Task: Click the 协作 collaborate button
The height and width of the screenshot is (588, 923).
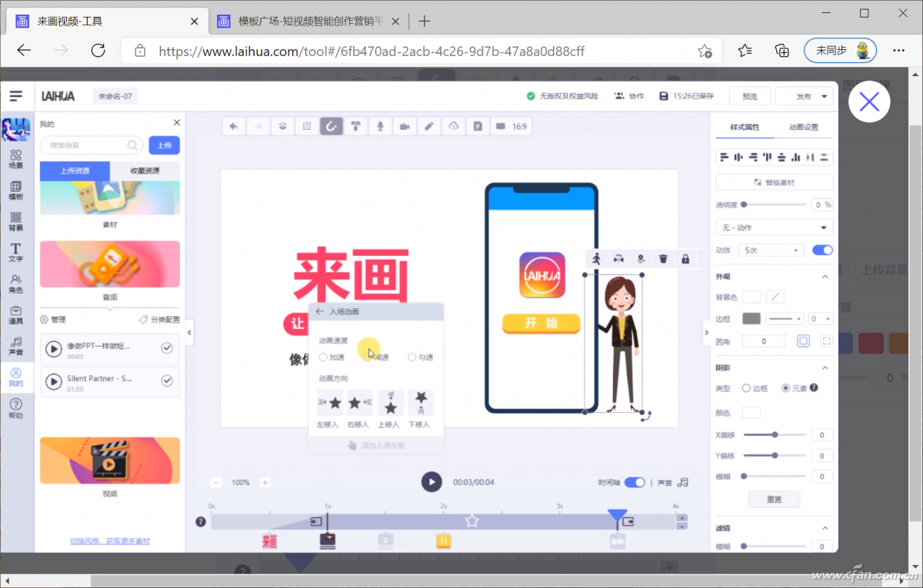Action: click(629, 96)
